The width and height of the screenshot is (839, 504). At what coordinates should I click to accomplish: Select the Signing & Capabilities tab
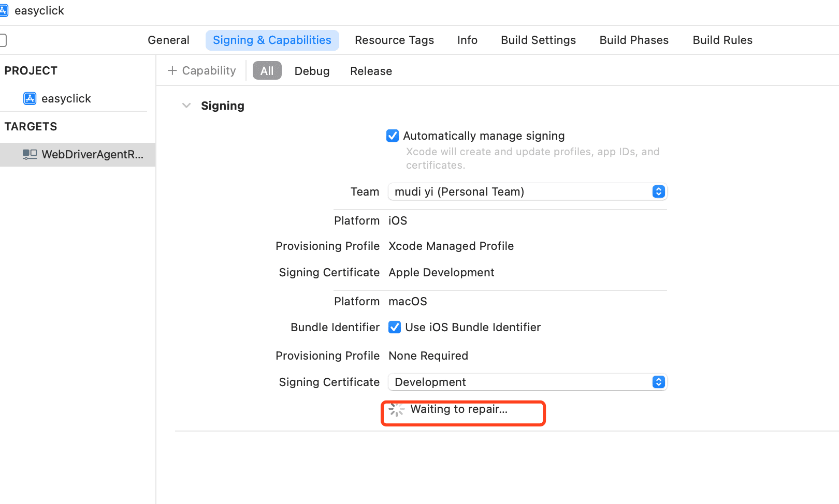(x=272, y=40)
